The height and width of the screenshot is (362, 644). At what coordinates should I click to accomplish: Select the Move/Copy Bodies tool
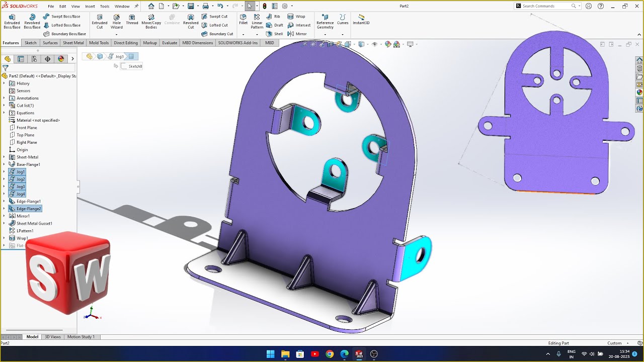click(x=151, y=21)
